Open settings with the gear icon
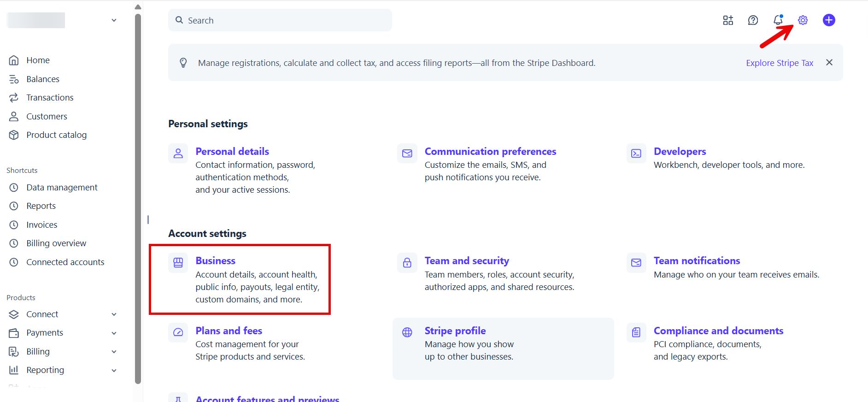Viewport: 868px width, 402px height. [803, 20]
